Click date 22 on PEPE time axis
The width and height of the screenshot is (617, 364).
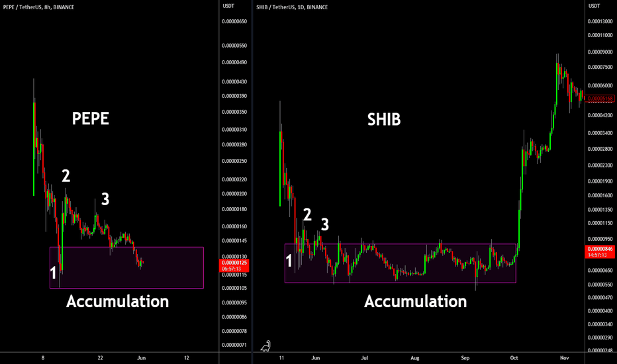point(101,358)
